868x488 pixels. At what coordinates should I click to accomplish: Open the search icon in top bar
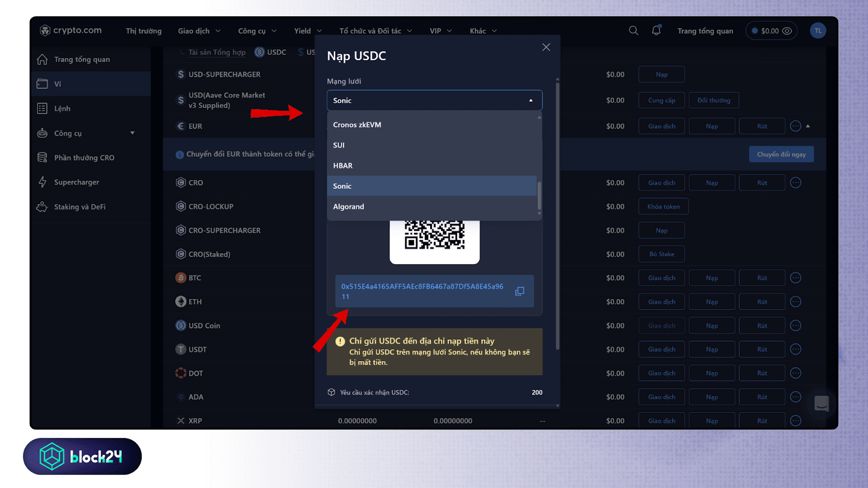(634, 31)
